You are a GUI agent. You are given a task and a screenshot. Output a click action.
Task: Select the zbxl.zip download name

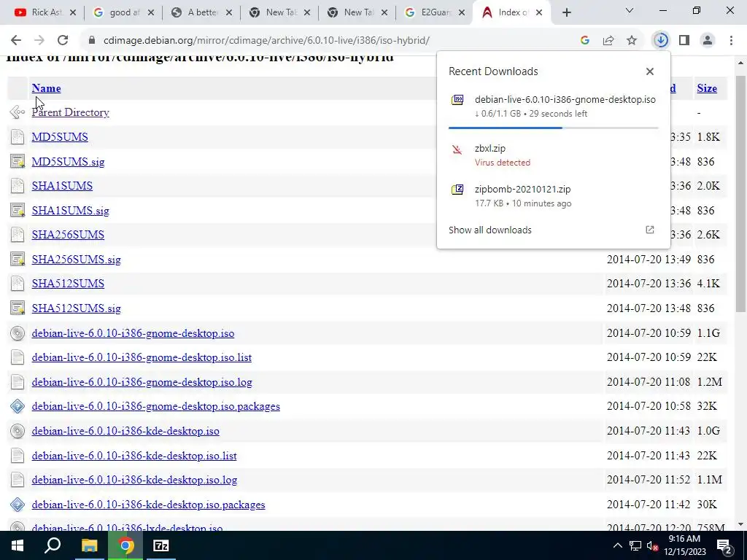[x=489, y=148]
